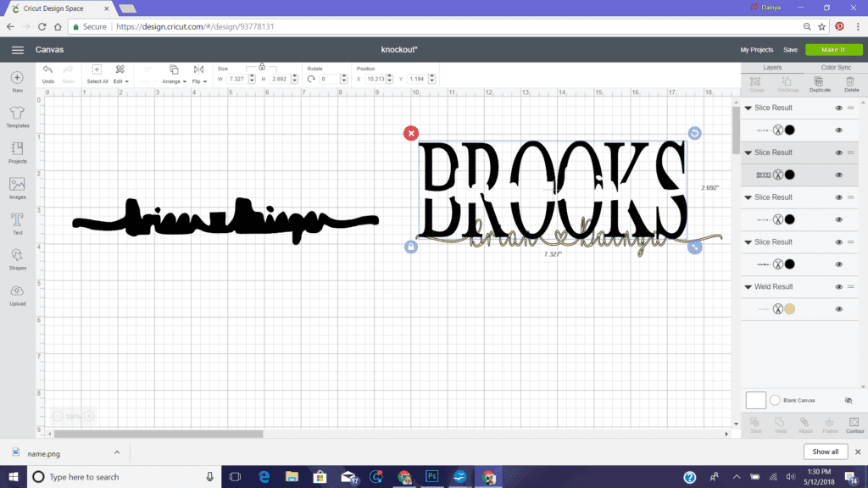Click the Save button
The width and height of the screenshot is (868, 488).
coord(790,50)
